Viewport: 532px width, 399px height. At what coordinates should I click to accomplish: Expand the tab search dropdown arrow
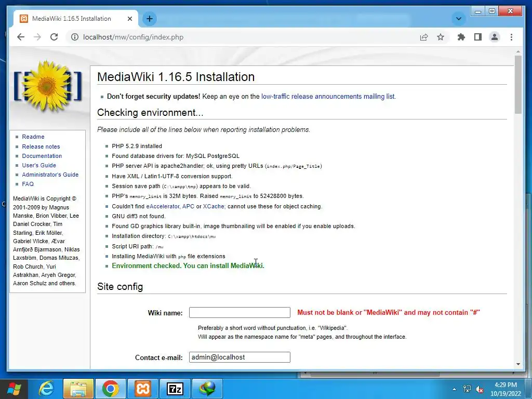click(x=458, y=19)
